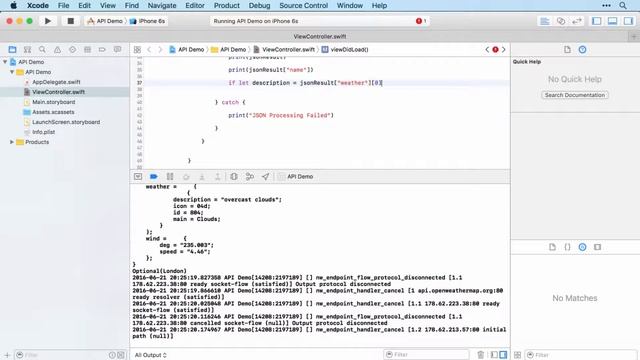Open LaunchScreen.storyboard
Screen dimensions: 640x360
pyautogui.click(x=66, y=122)
